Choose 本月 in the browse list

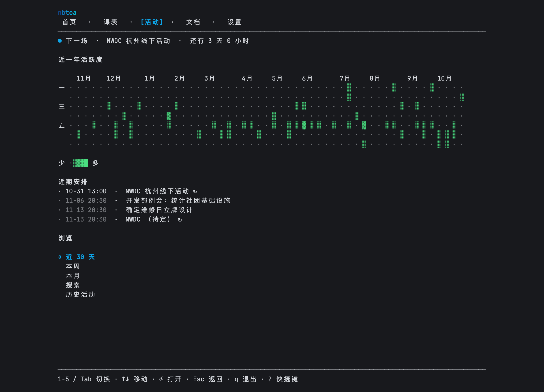coord(73,276)
